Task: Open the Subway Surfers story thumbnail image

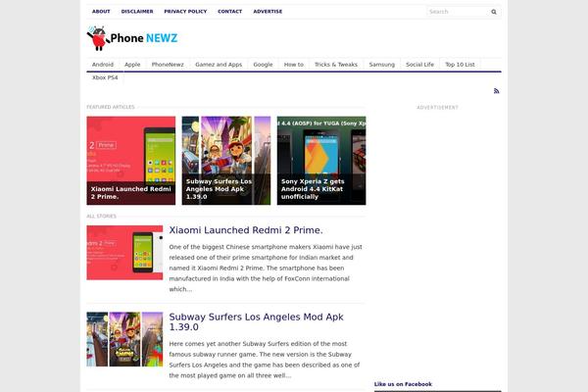Action: point(124,339)
